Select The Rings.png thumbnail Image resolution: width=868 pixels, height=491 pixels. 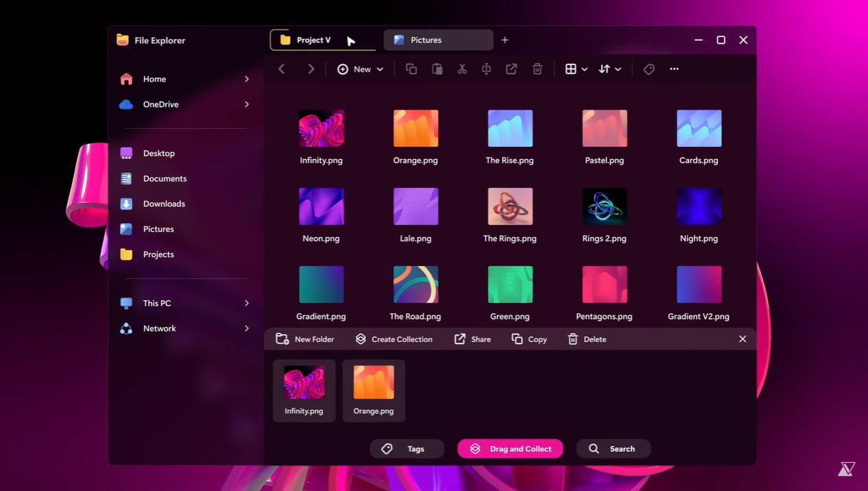click(509, 207)
